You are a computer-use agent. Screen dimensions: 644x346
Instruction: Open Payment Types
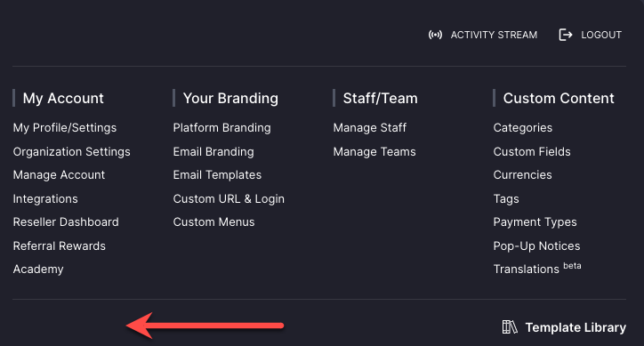[535, 222]
